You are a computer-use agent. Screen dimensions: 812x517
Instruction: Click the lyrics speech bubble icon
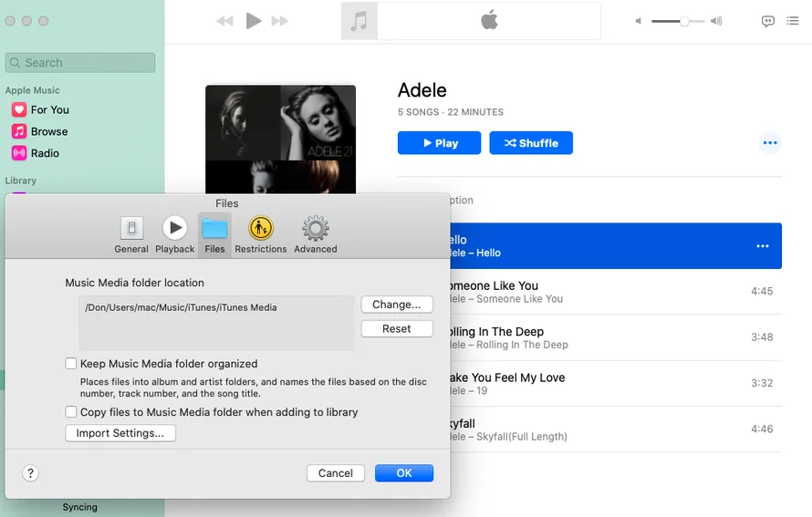pos(768,21)
